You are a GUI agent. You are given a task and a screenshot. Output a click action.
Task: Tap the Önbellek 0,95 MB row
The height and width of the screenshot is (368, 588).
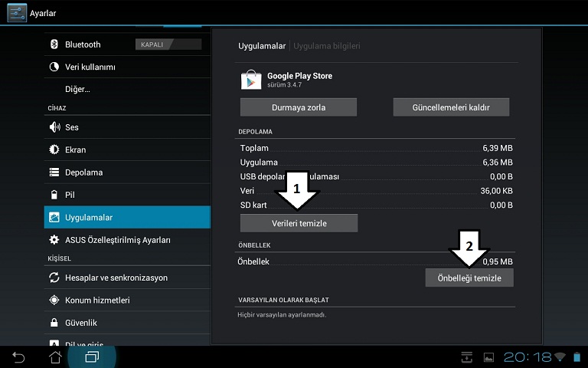click(x=376, y=261)
